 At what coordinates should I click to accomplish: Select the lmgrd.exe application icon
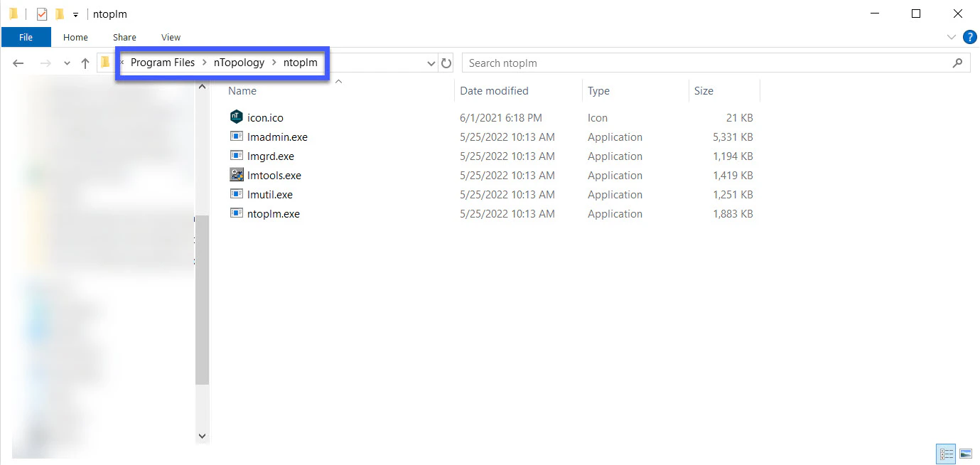coord(237,156)
